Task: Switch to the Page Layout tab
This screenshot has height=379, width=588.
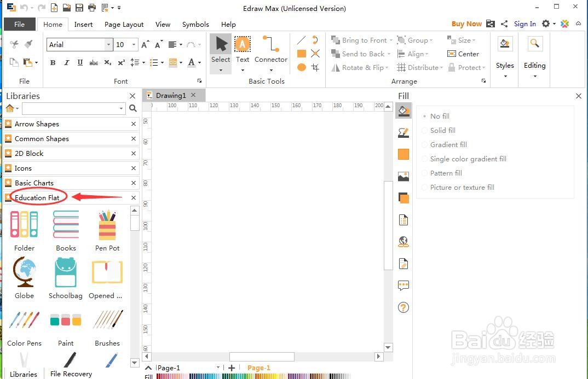Action: 124,25
